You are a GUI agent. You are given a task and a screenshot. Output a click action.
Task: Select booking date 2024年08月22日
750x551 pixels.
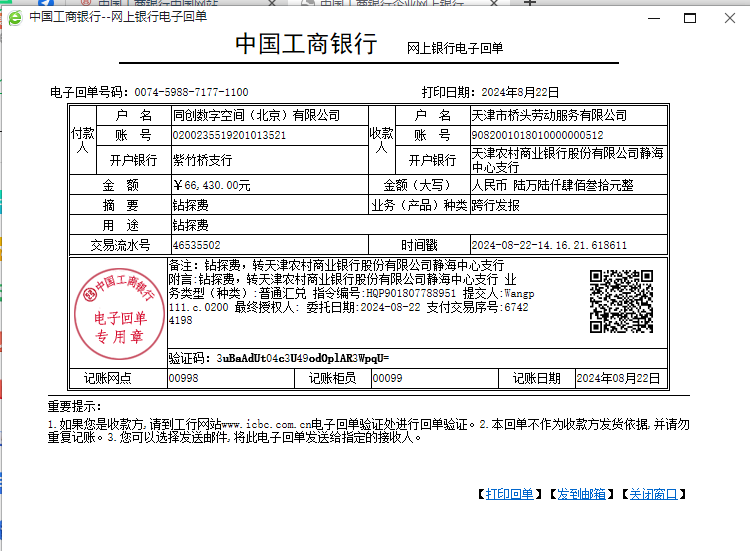[x=618, y=378]
